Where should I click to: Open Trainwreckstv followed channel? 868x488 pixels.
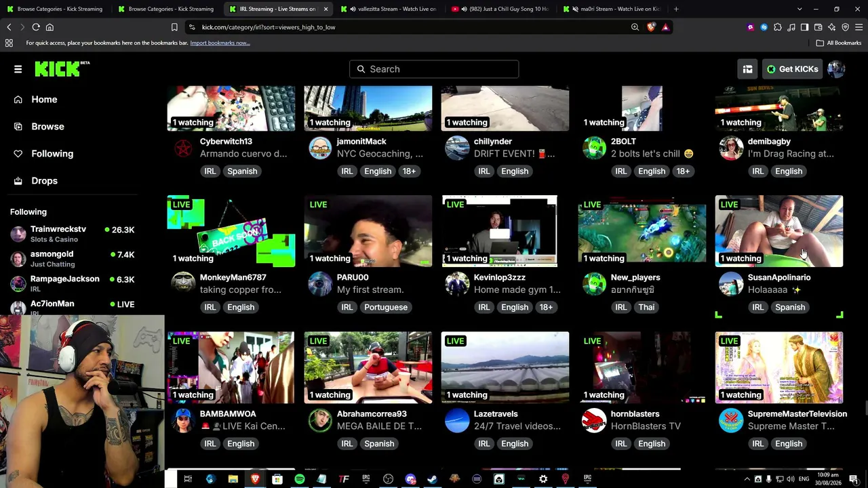pos(73,234)
